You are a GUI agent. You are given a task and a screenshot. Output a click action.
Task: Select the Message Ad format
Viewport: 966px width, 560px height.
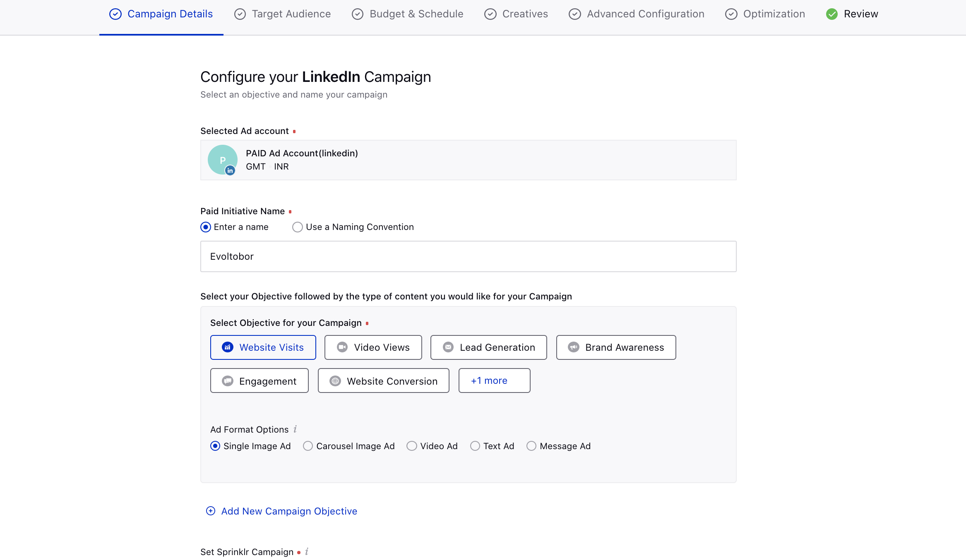coord(531,446)
